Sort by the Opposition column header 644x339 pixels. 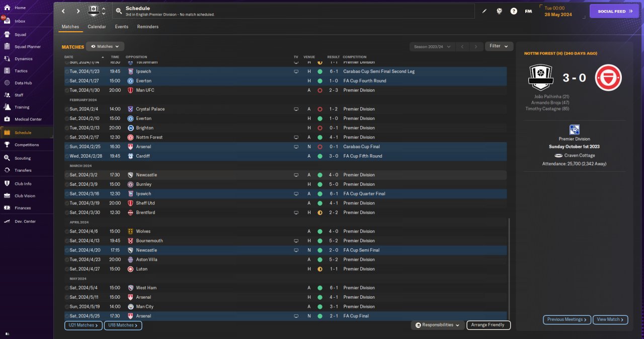click(x=136, y=57)
